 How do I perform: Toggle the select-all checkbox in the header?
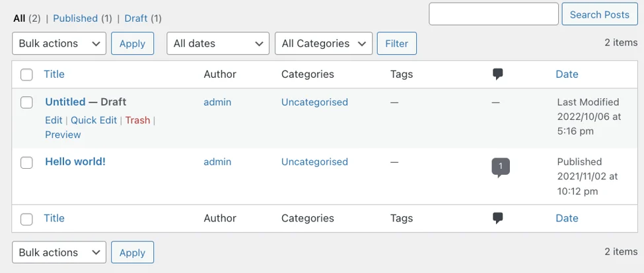click(26, 75)
